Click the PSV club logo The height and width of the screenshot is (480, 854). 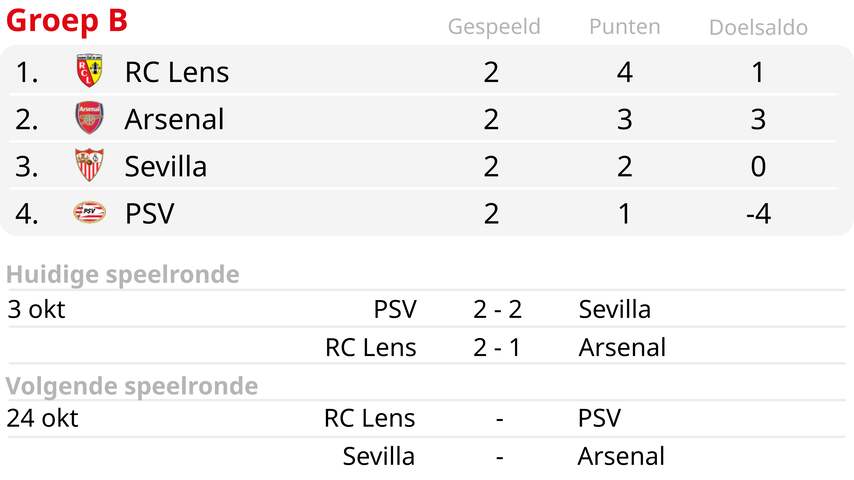(89, 212)
